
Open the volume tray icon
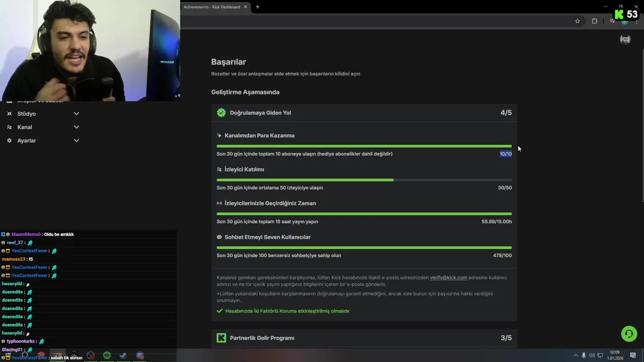tap(592, 355)
